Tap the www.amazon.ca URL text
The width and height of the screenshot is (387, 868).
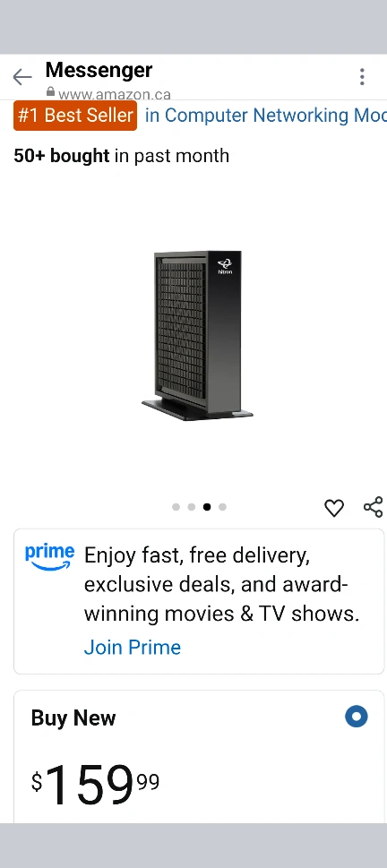click(x=114, y=95)
